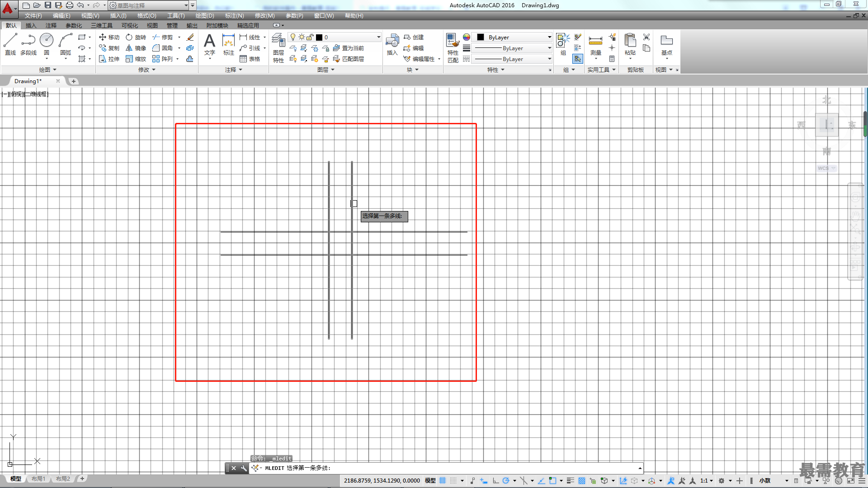This screenshot has width=868, height=488.
Task: Open Layer Properties (图层特性) manager
Action: tap(278, 48)
